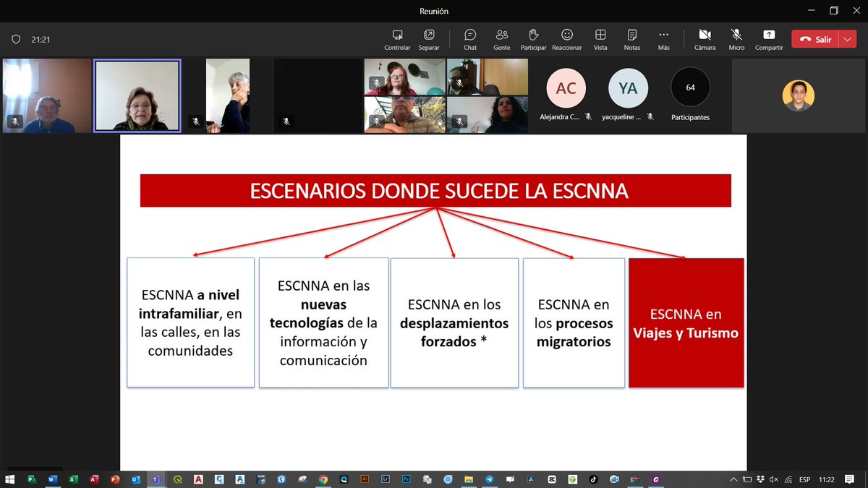Image resolution: width=868 pixels, height=488 pixels.
Task: Click the 21:21 meeting timer
Action: coord(41,40)
